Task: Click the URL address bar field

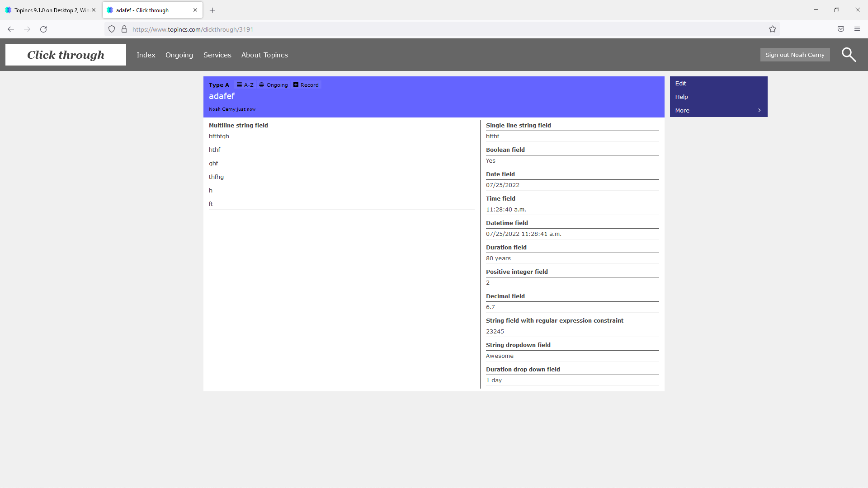Action: pos(407,29)
